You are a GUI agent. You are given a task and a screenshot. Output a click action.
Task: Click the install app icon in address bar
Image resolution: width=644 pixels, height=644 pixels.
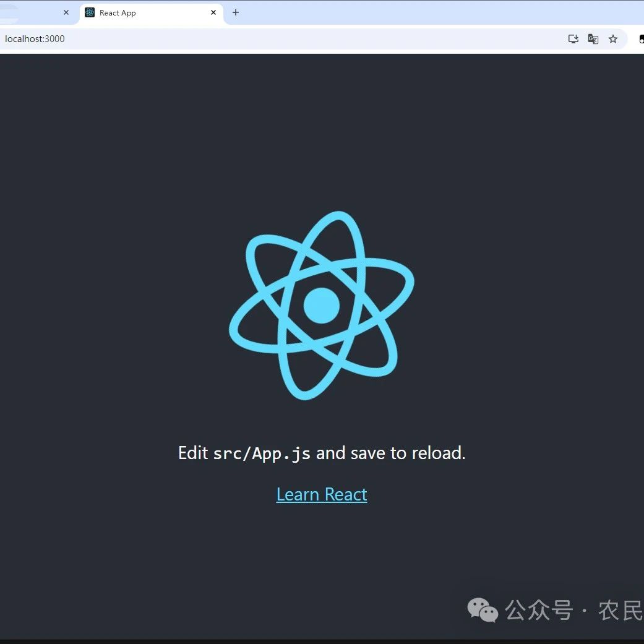point(573,39)
